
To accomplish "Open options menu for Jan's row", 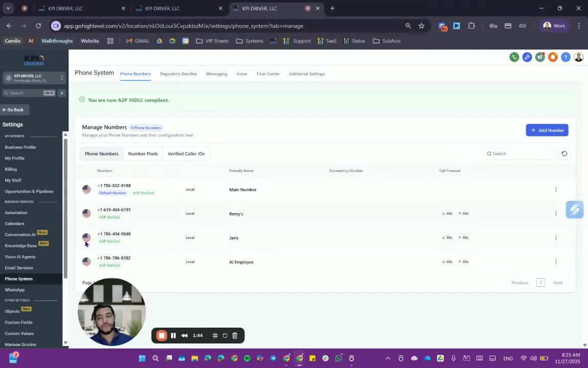I will [x=556, y=238].
